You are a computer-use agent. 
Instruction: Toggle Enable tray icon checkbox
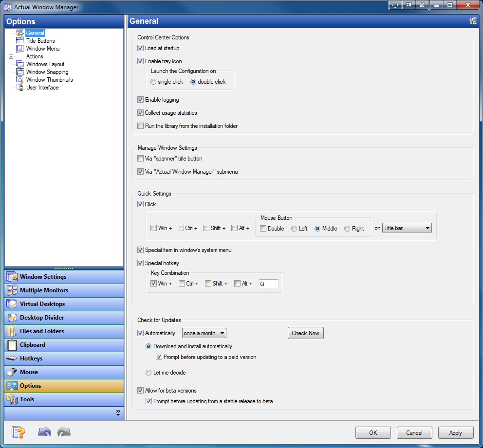tap(140, 61)
